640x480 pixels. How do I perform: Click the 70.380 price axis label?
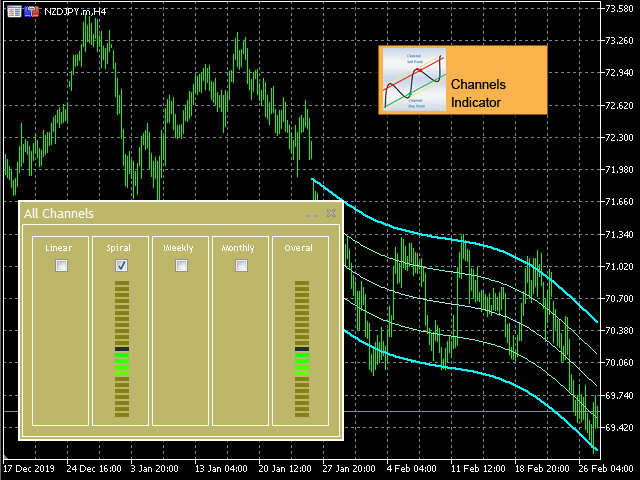pyautogui.click(x=619, y=330)
